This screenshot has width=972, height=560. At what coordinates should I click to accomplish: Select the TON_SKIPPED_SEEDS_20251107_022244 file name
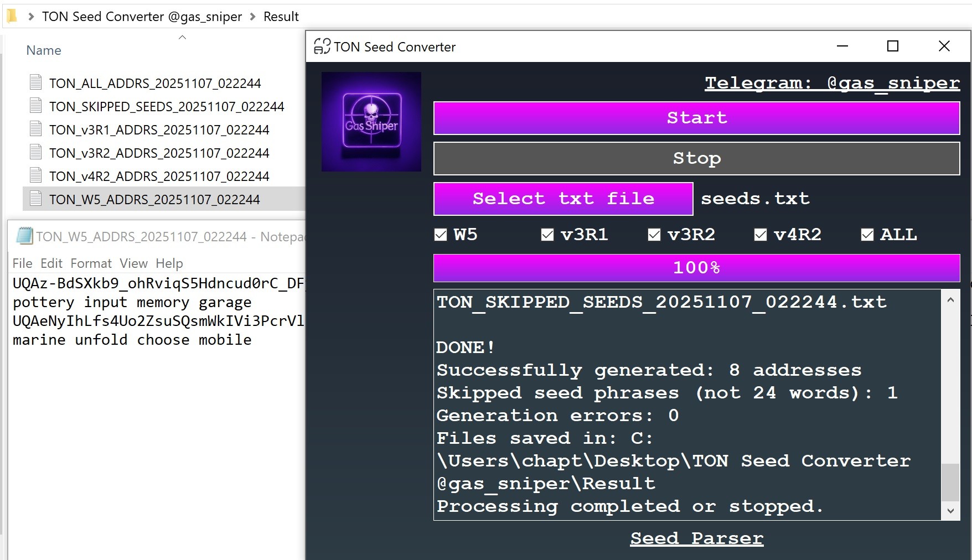(x=167, y=106)
